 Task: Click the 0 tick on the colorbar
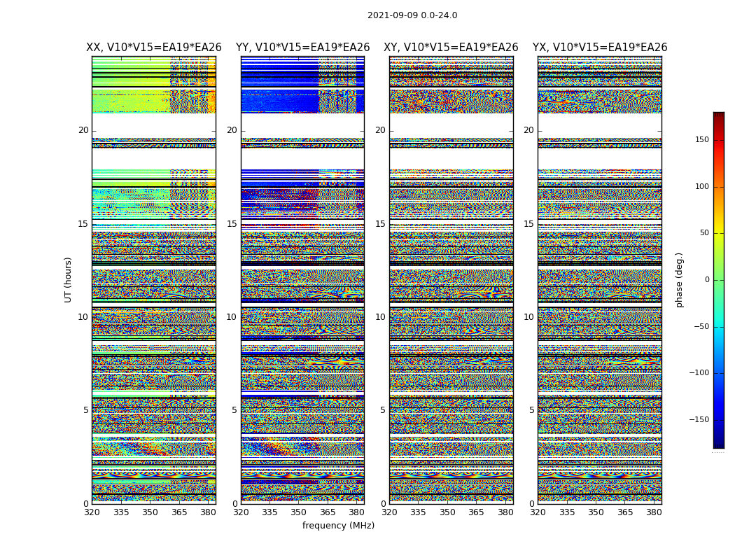707,280
